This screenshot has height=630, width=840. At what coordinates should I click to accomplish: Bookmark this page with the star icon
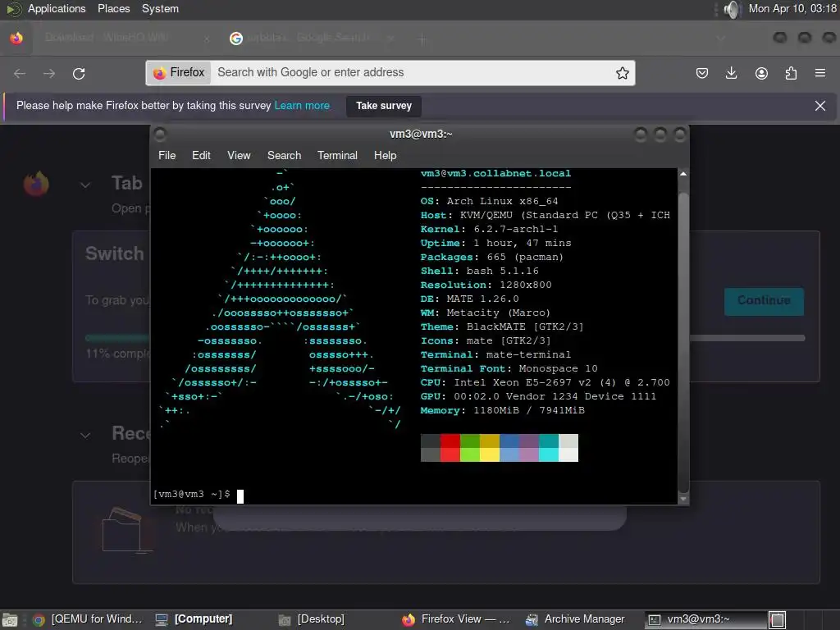pyautogui.click(x=622, y=73)
